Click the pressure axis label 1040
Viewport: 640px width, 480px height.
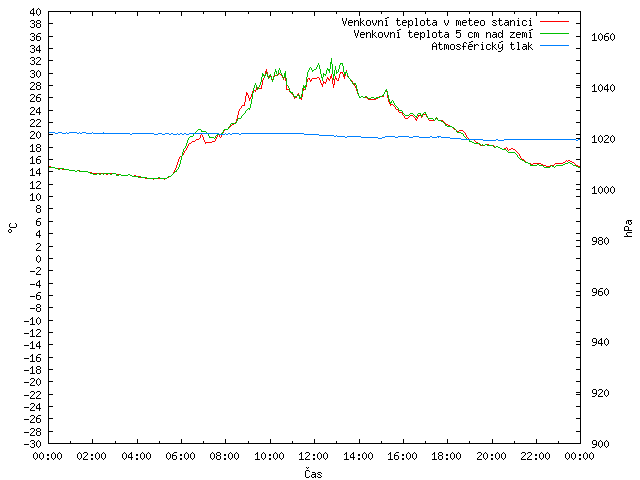pyautogui.click(x=603, y=88)
